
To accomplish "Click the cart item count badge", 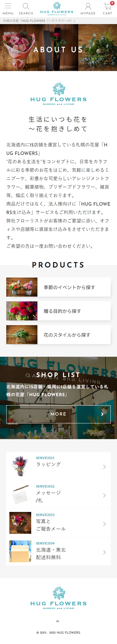I will pyautogui.click(x=112, y=3).
